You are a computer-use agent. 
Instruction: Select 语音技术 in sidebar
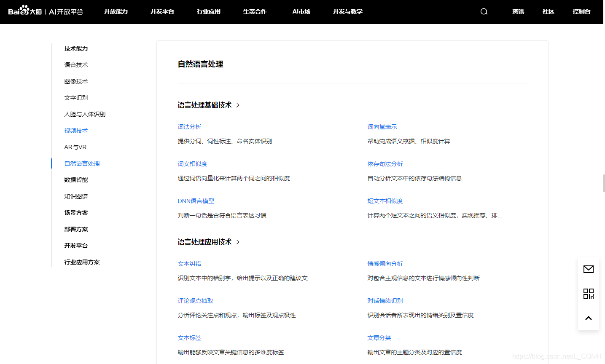76,65
